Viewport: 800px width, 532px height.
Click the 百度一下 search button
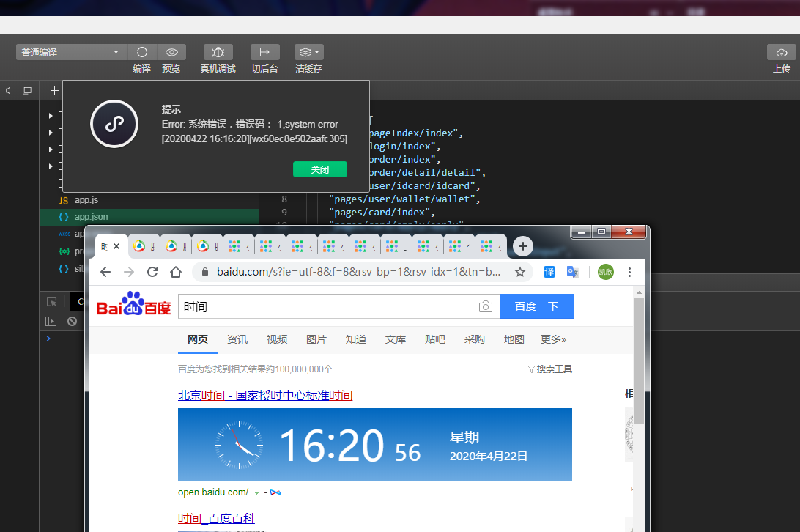point(537,306)
